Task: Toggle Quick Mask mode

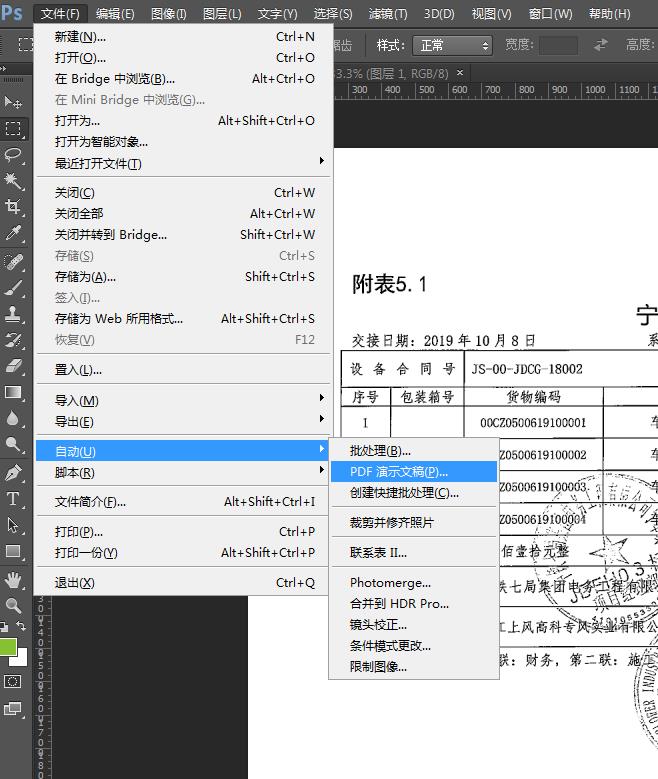Action: click(12, 681)
